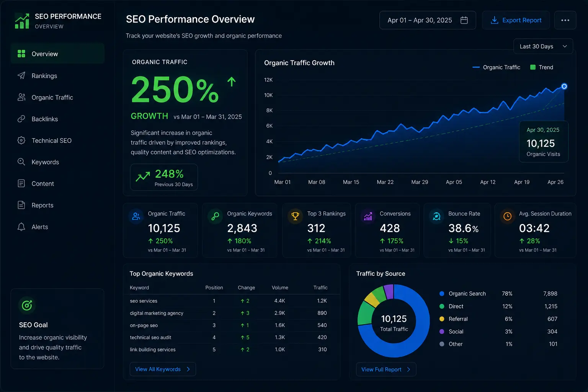Click the Other gray legend dot
This screenshot has height=392, width=588.
442,344
